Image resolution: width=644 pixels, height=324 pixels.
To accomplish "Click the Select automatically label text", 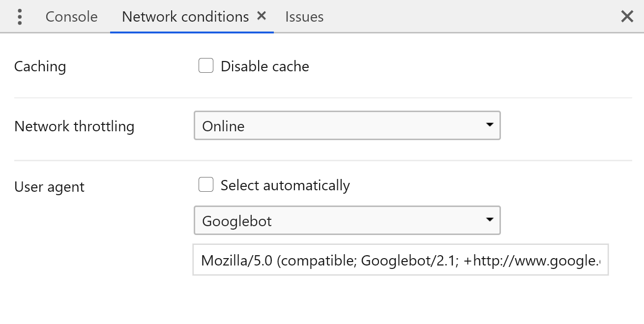I will click(x=285, y=185).
